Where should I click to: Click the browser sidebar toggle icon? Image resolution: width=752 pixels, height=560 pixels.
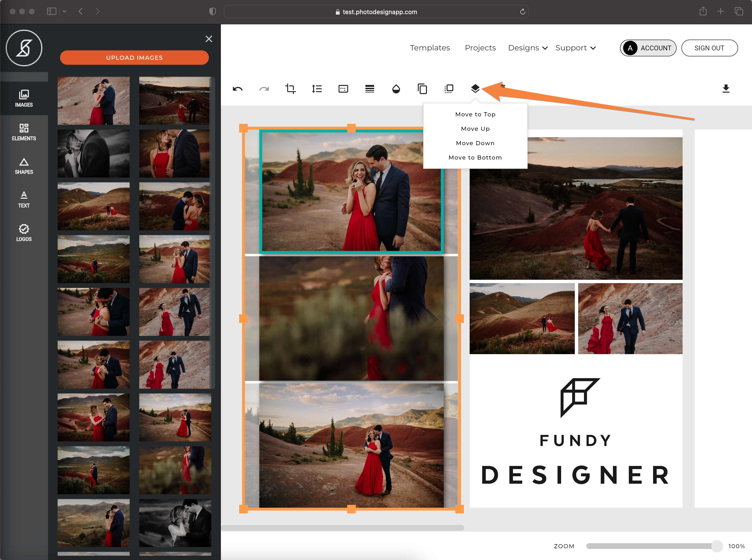click(52, 12)
